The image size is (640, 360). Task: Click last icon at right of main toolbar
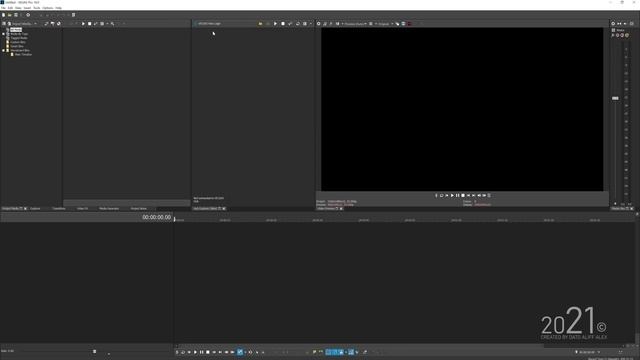pyautogui.click(x=73, y=15)
